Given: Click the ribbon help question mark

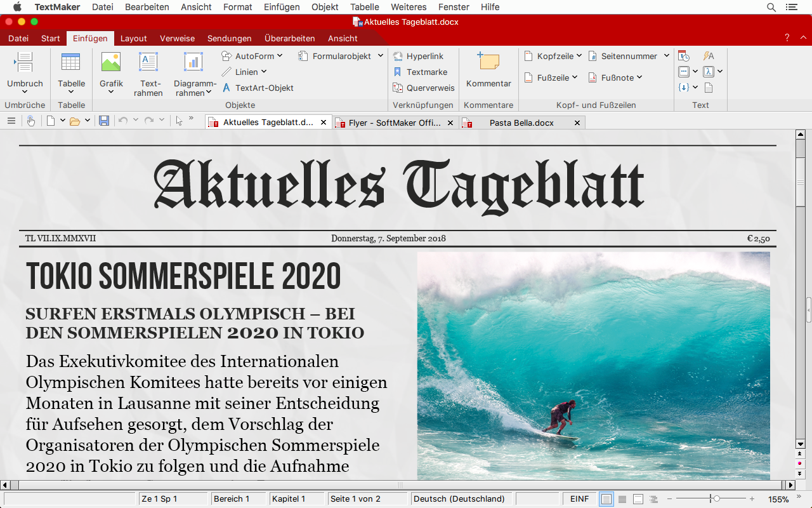Looking at the screenshot, I should click(787, 38).
